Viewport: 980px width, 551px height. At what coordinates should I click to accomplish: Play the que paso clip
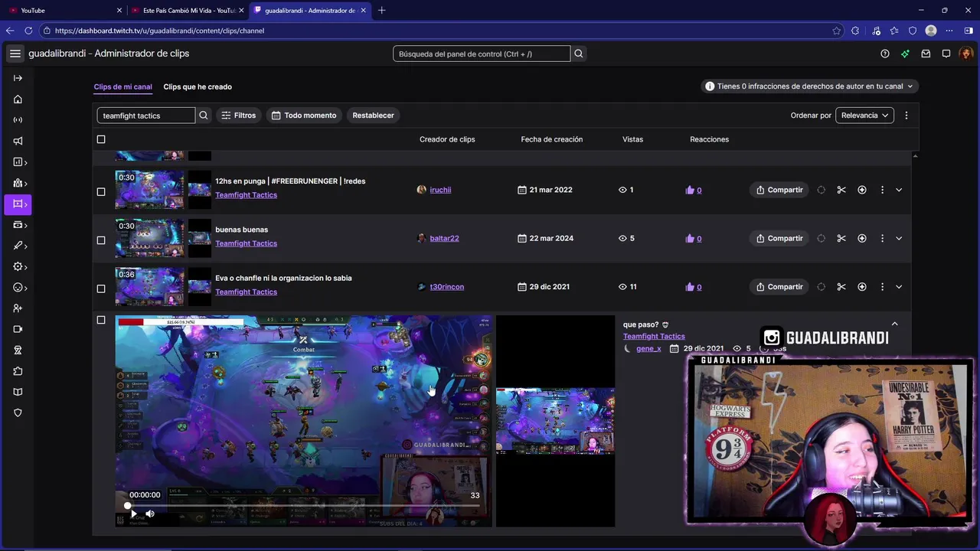point(132,514)
